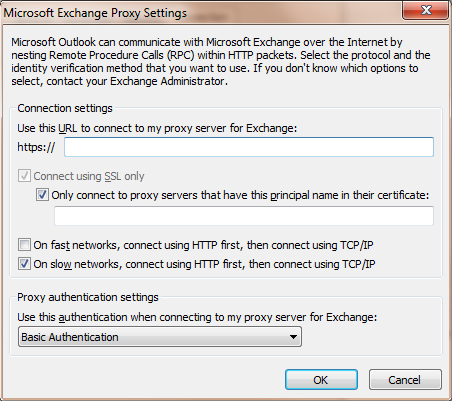Select the 'Use this URL to connect' label
The width and height of the screenshot is (452, 401).
tap(157, 128)
